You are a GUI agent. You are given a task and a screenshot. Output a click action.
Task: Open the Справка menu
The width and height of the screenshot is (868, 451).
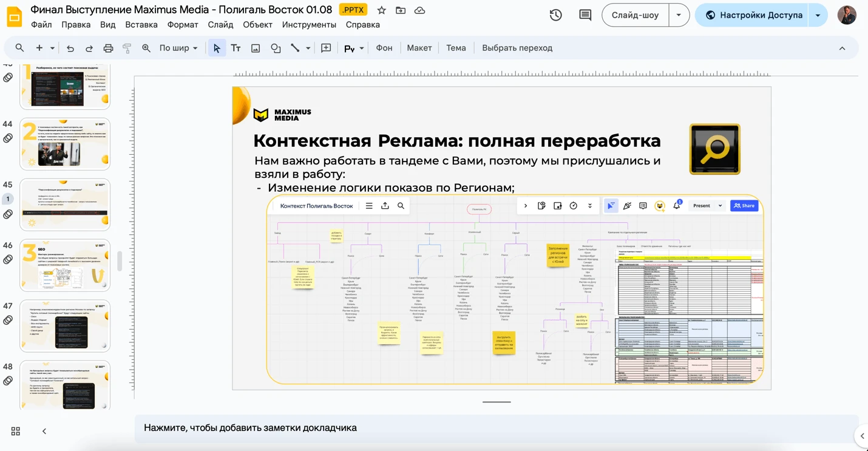pyautogui.click(x=363, y=24)
